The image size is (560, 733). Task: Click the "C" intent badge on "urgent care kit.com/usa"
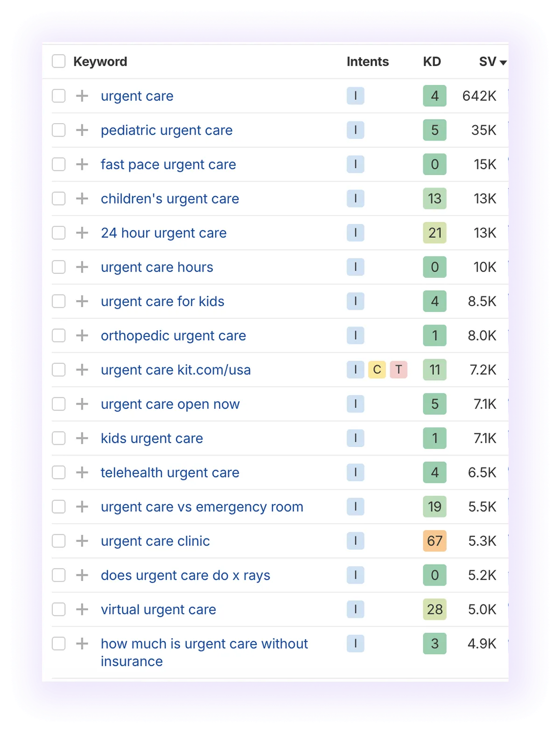pos(377,370)
